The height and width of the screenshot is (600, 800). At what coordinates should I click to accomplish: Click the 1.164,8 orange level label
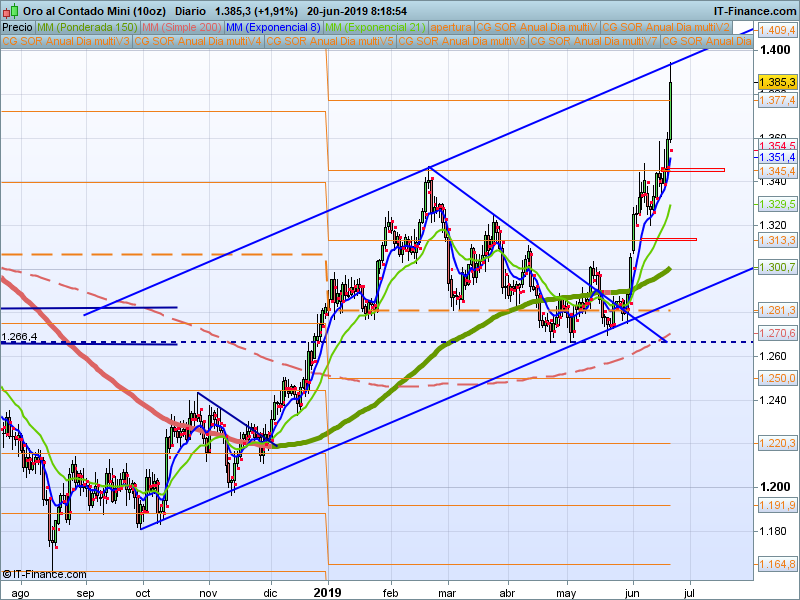pyautogui.click(x=777, y=564)
